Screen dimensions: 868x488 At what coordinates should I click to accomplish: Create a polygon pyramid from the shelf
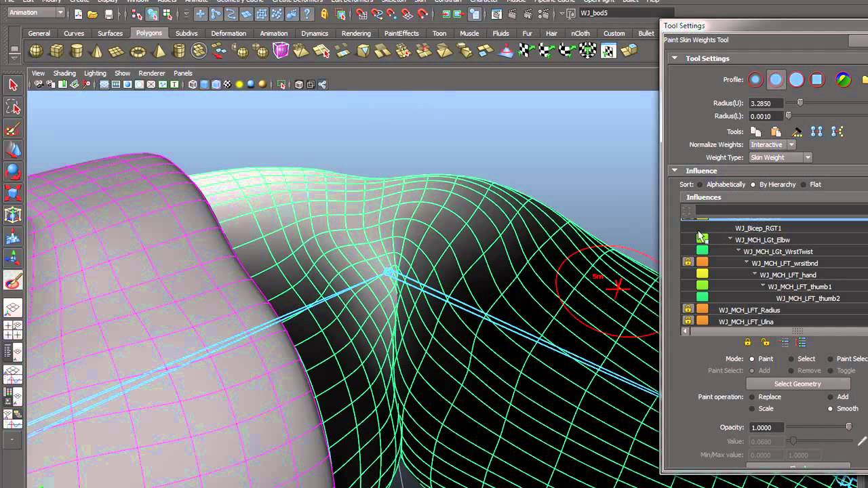pyautogui.click(x=159, y=51)
